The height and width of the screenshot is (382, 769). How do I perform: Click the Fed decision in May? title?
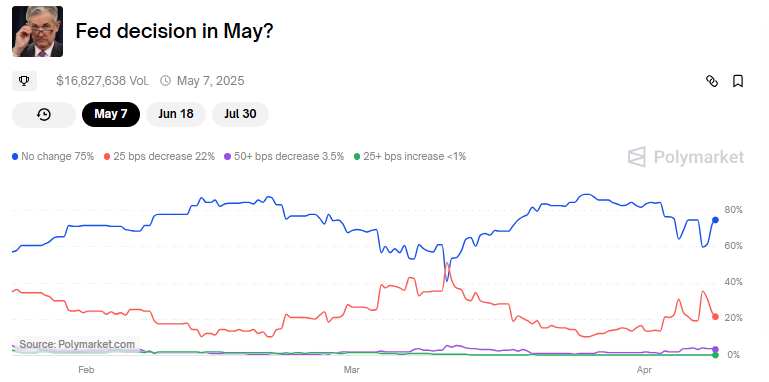174,31
